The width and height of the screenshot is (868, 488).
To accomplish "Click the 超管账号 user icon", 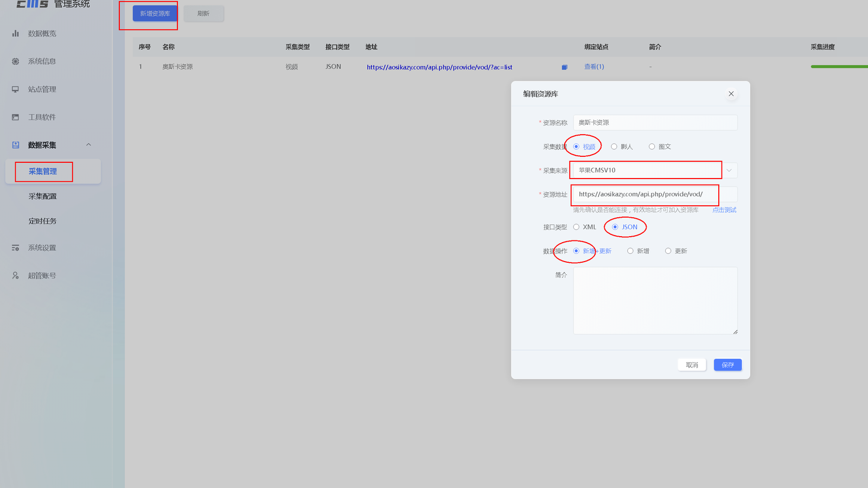I will coord(15,276).
